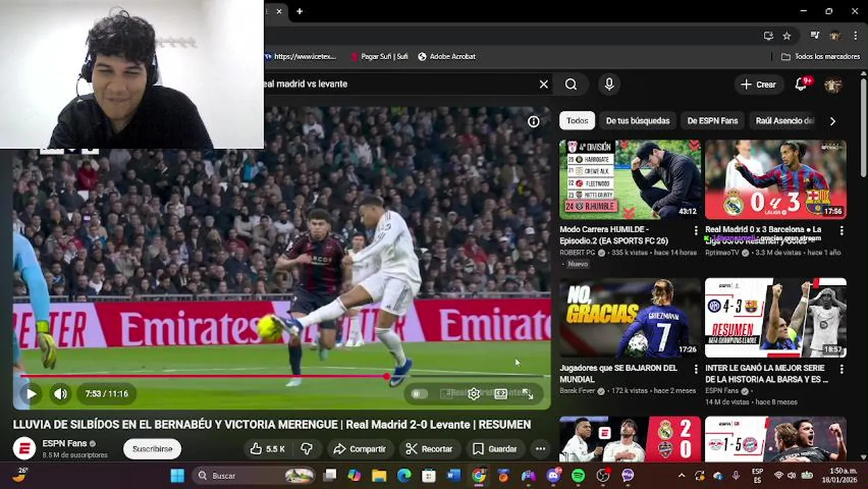Subscribe with the Suscribirse button
Viewport: 868px width, 489px height.
pos(152,449)
